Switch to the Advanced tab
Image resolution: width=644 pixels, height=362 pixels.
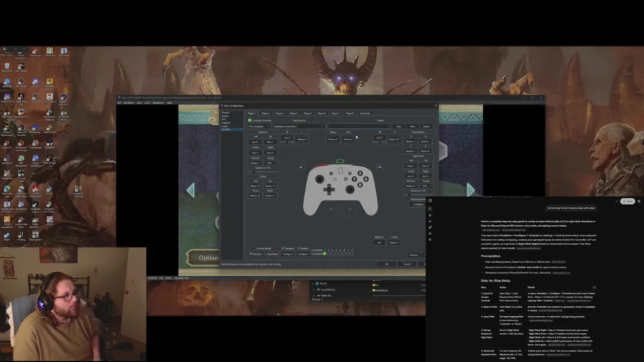[x=365, y=113]
